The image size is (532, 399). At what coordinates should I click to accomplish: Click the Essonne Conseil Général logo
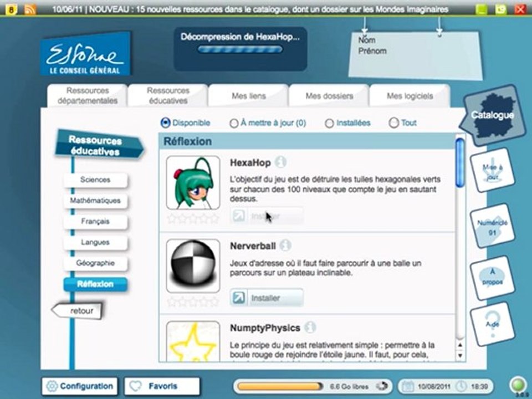point(85,54)
